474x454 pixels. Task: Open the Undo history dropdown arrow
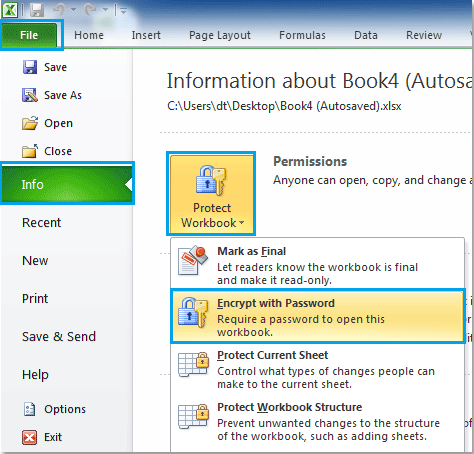coord(74,10)
